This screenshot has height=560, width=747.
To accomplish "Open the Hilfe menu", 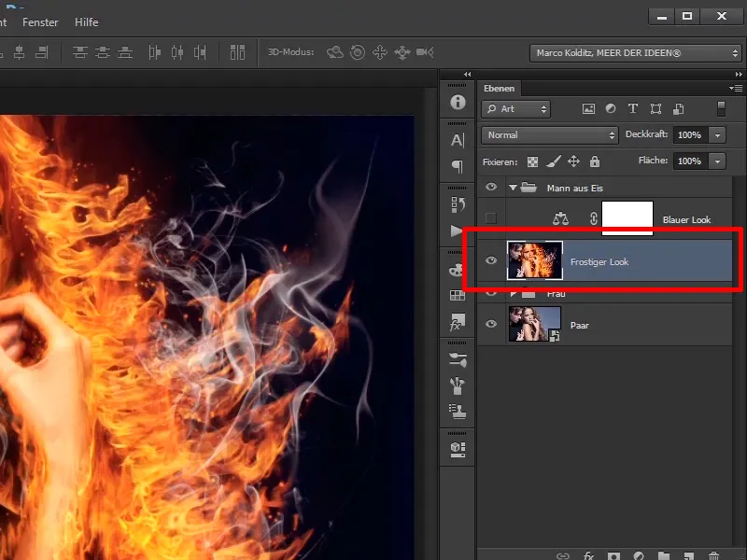I will pos(86,22).
